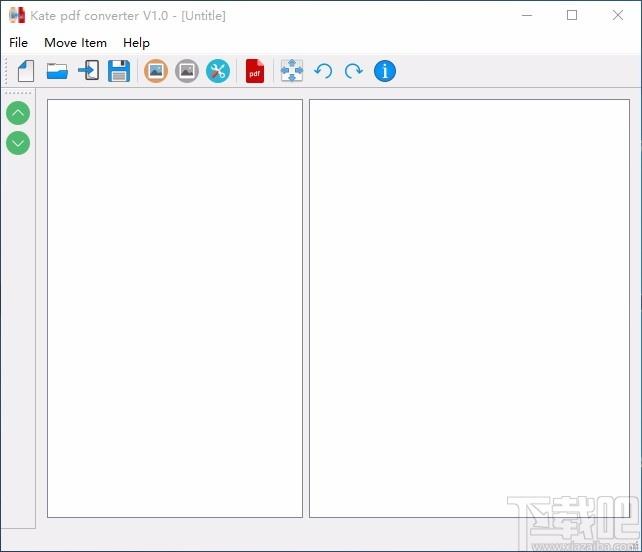The width and height of the screenshot is (642, 552).
Task: Open settings via the wrench and screwdriver icon
Action: pos(218,71)
